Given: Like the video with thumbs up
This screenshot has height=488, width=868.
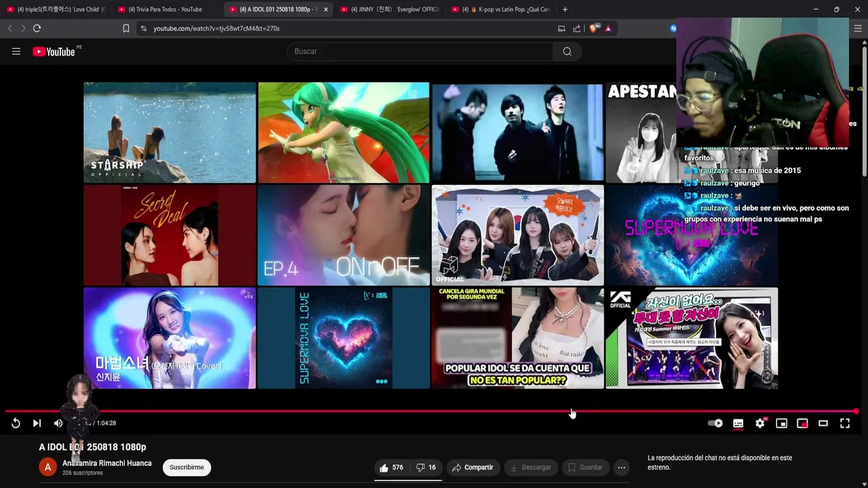Looking at the screenshot, I should coord(391,467).
